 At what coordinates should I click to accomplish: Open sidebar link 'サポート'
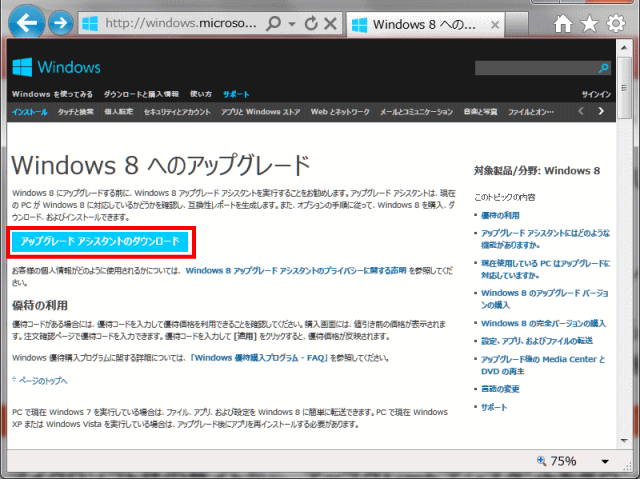pyautogui.click(x=494, y=407)
